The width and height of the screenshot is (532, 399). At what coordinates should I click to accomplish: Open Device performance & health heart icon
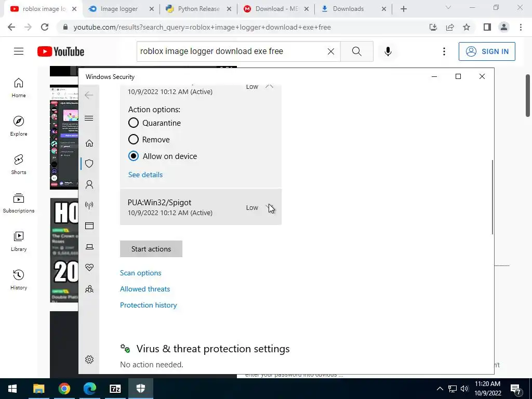click(x=89, y=268)
